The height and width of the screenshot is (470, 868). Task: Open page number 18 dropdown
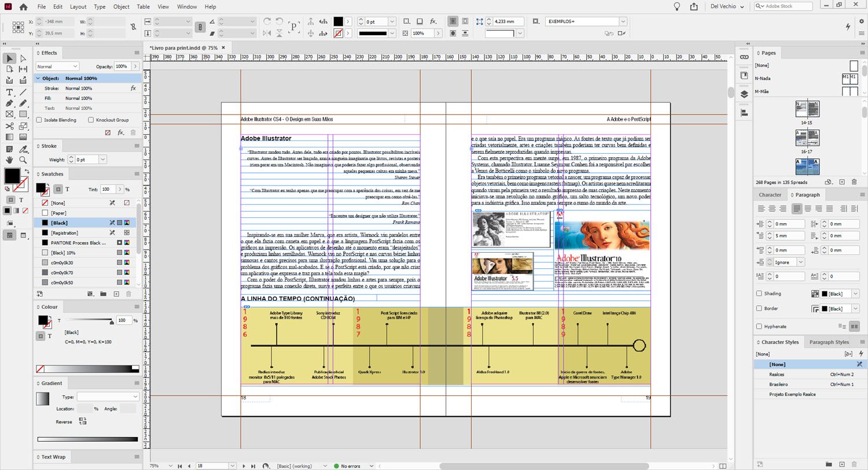[x=232, y=465]
